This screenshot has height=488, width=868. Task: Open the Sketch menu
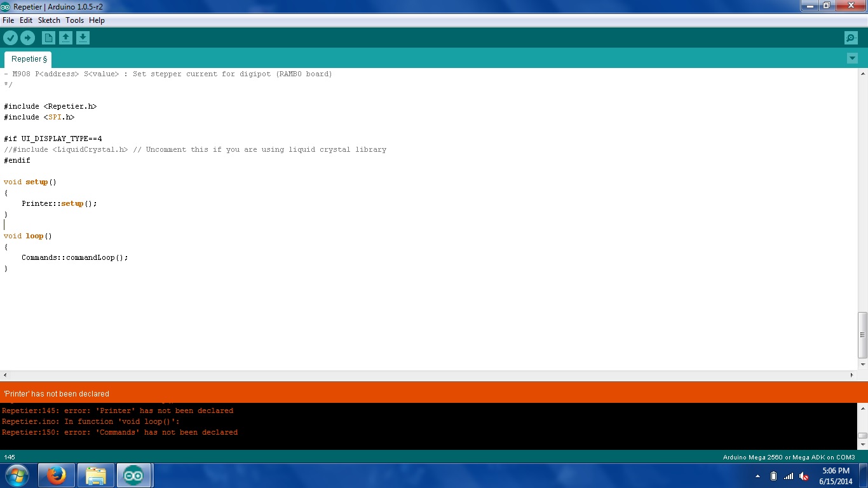coord(49,20)
